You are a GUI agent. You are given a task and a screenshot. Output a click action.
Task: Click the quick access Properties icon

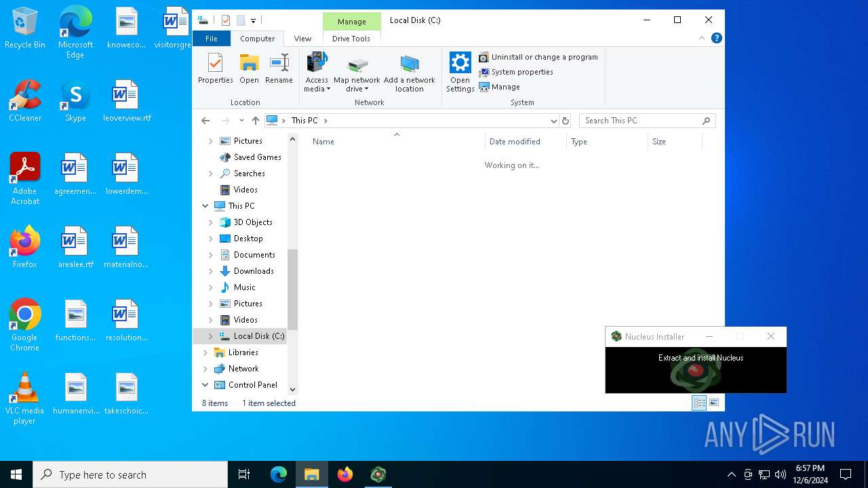[226, 20]
